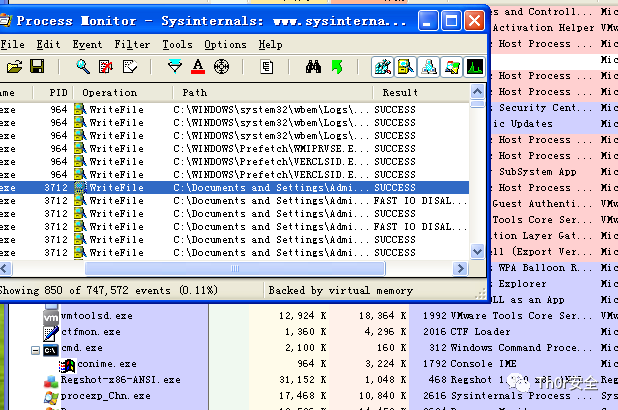Click the vertical scrollbar up arrow
Image resolution: width=618 pixels, height=410 pixels.
[478, 92]
